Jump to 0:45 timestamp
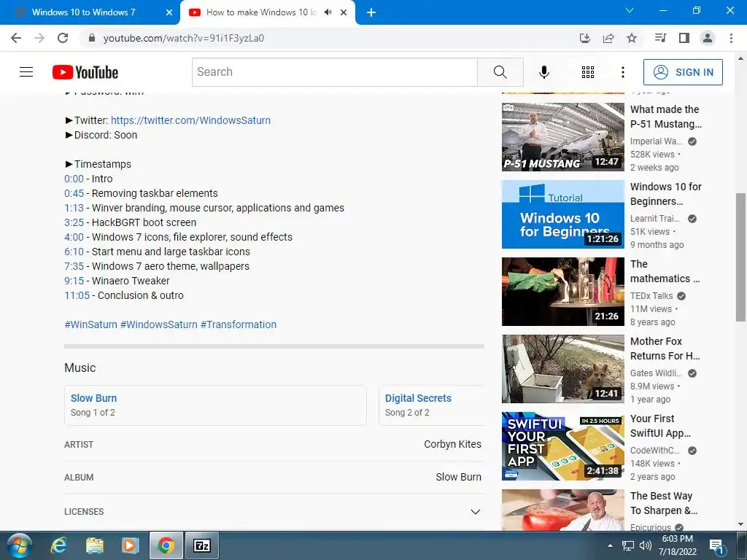 click(x=74, y=193)
